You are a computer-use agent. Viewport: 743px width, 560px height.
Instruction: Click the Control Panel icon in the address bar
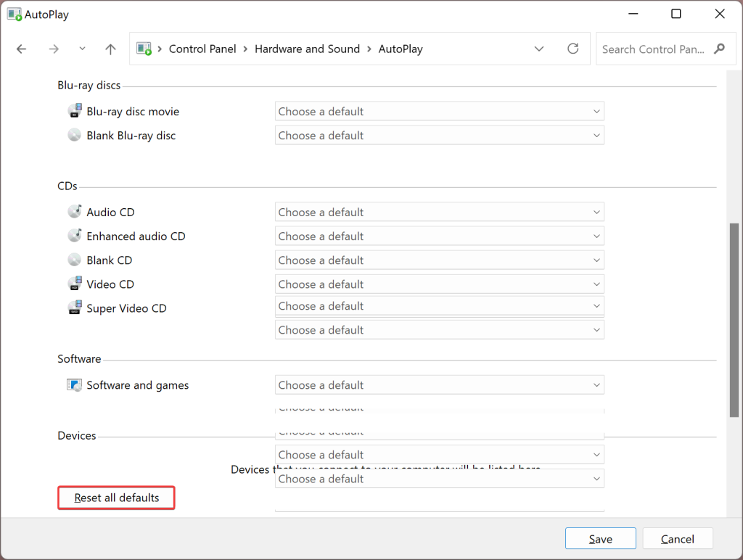144,49
